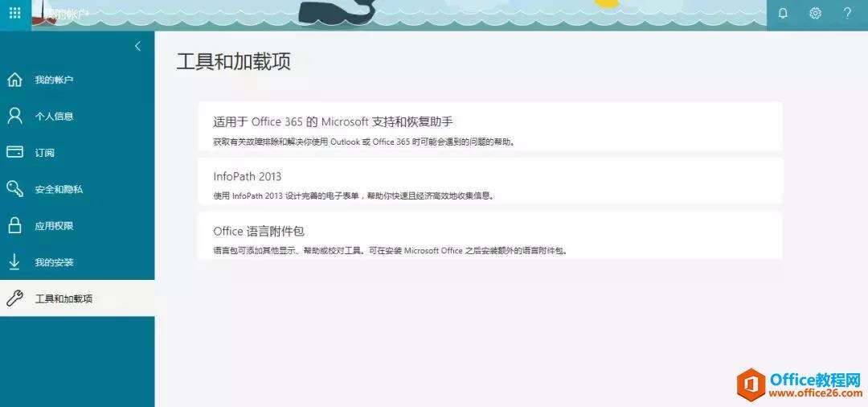Open the app launcher waffle icon
Screen dimensions: 868x407
pyautogui.click(x=15, y=13)
